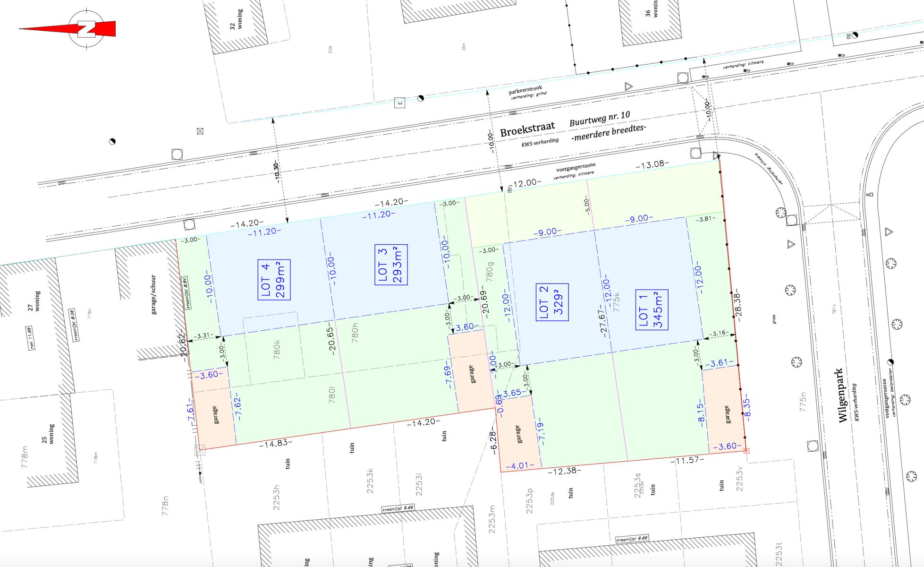Click the blue -0.69- dimension

(x=500, y=403)
